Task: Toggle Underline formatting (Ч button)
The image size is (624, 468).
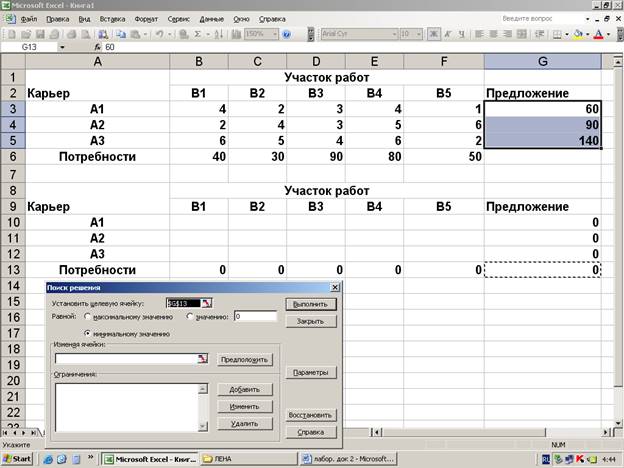Action: 461,34
